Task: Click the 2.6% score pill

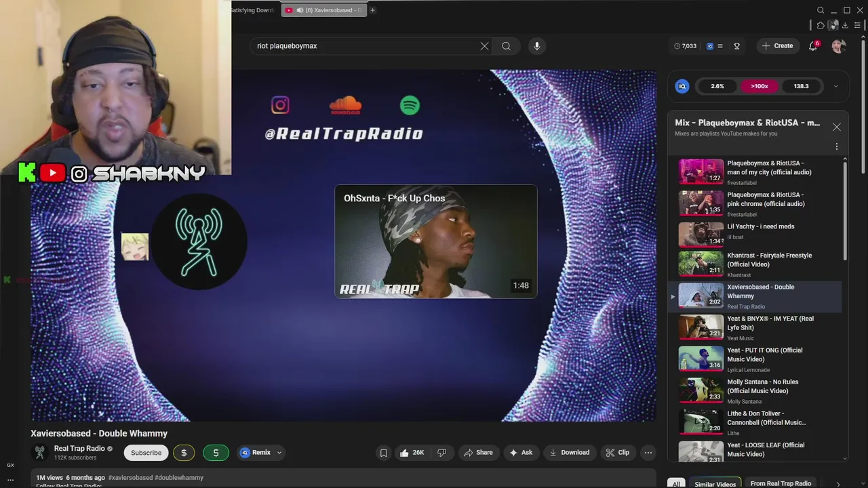Action: (717, 86)
